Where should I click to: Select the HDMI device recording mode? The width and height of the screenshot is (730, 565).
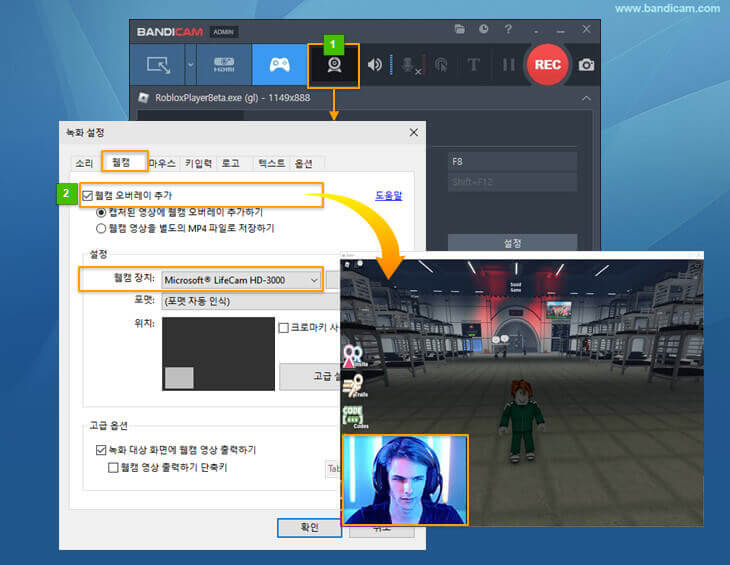[x=224, y=65]
